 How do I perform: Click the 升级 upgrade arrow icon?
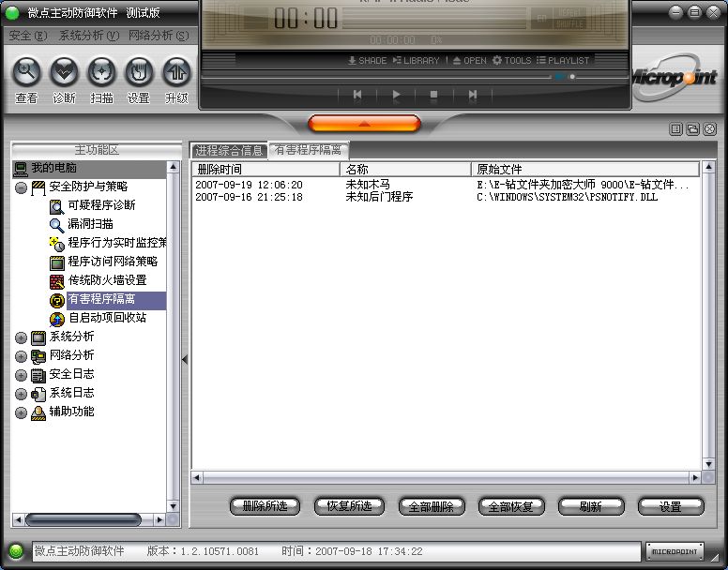click(x=176, y=71)
